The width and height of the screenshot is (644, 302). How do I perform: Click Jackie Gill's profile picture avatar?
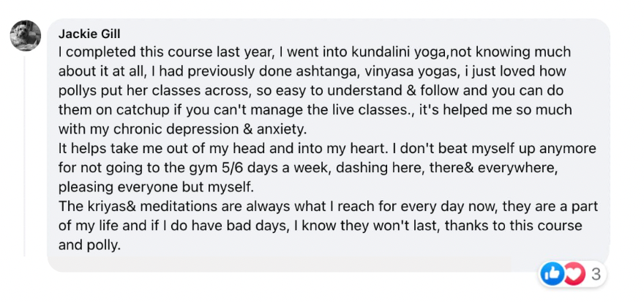(x=26, y=36)
